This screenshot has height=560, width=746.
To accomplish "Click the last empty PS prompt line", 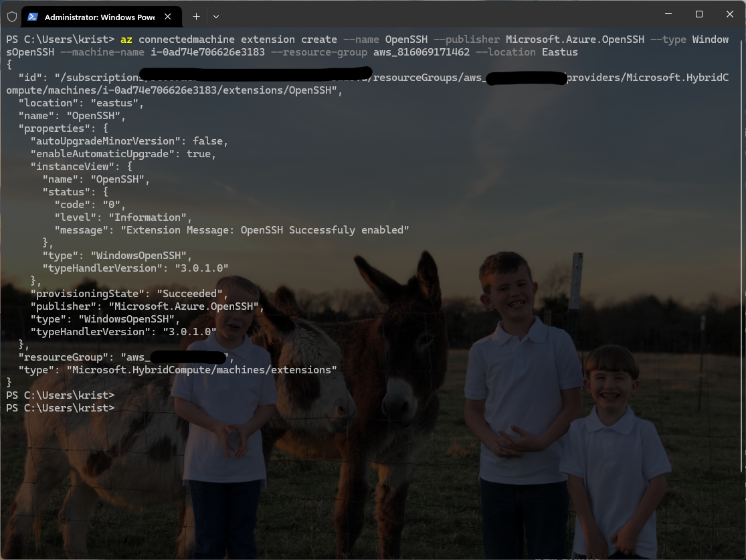I will tap(60, 408).
